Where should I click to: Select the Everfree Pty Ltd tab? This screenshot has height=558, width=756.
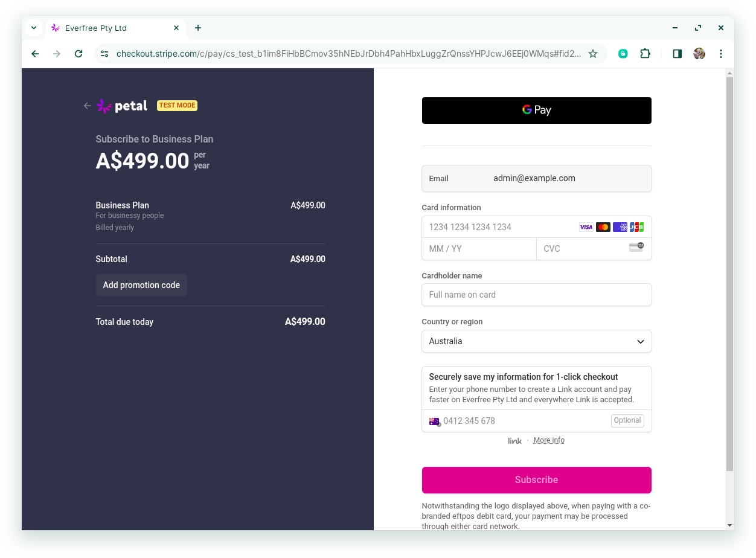(109, 28)
